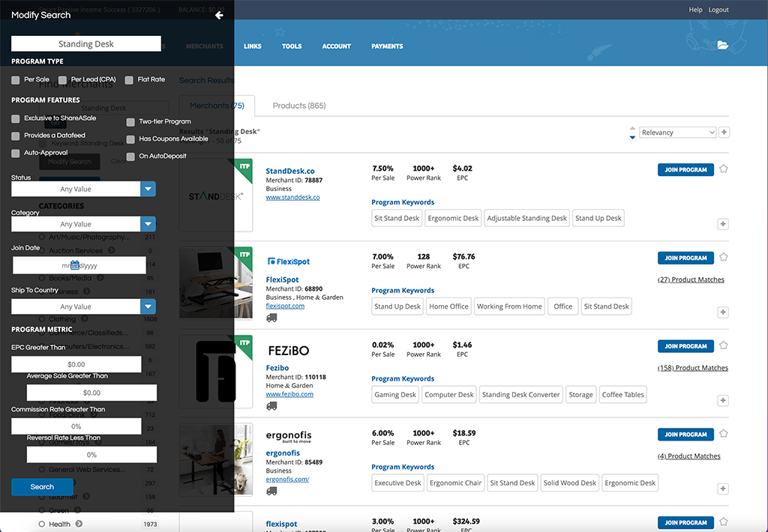Click EPC Greater Than field
768x532 pixels.
pos(76,364)
